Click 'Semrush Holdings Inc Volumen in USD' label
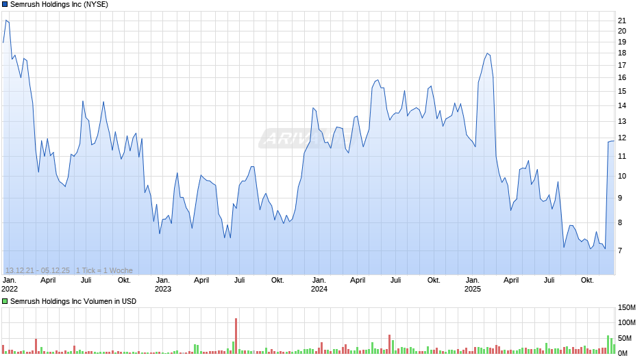This screenshot has height=360, width=644. pyautogui.click(x=73, y=301)
